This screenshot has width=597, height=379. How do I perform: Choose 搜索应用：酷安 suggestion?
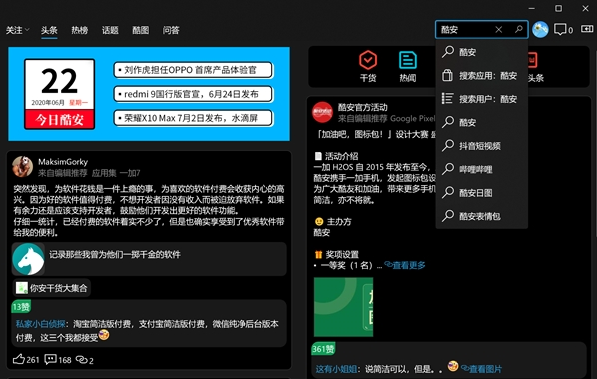(x=482, y=75)
